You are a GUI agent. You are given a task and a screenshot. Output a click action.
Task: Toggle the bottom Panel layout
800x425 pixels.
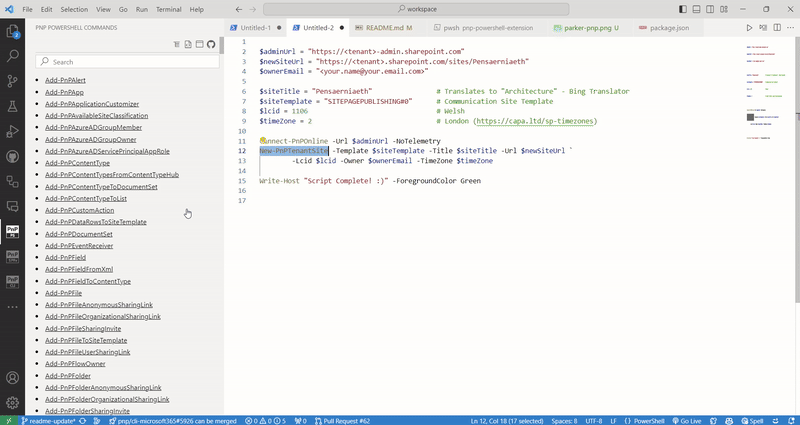(696, 9)
